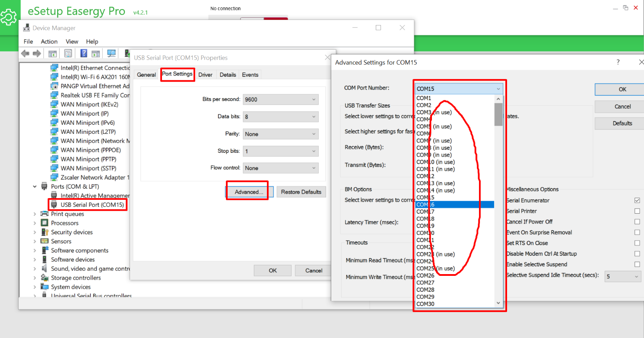The image size is (644, 338).
Task: Switch to the General tab
Action: point(146,75)
